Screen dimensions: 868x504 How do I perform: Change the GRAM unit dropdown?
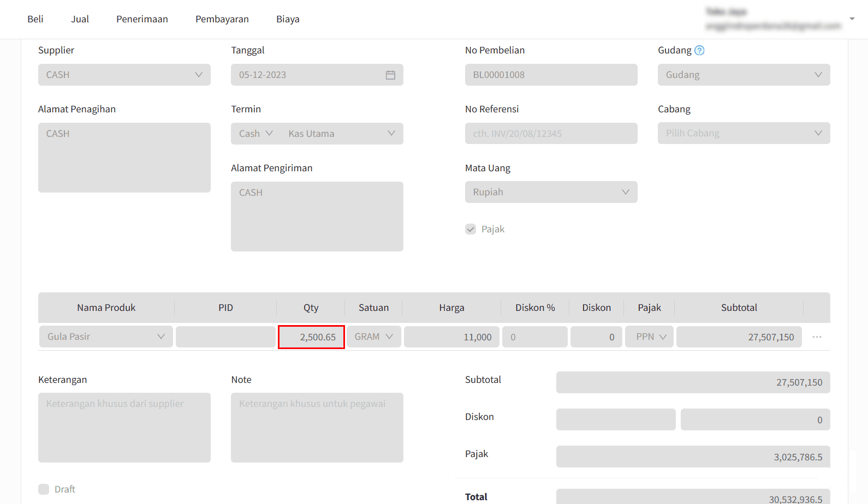pyautogui.click(x=374, y=337)
